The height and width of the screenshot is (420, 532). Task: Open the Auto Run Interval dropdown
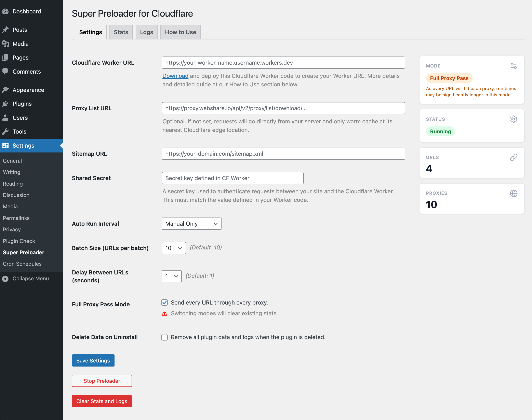(x=191, y=224)
